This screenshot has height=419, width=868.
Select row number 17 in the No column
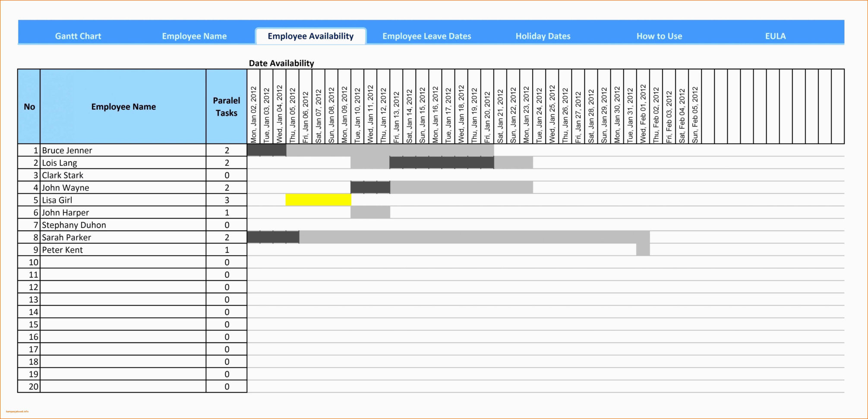29,349
